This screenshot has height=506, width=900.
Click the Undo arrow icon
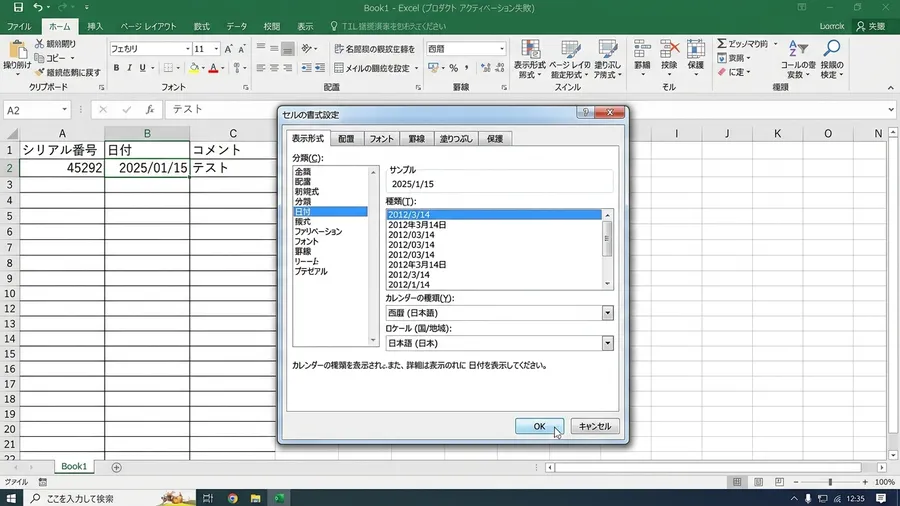(x=38, y=7)
